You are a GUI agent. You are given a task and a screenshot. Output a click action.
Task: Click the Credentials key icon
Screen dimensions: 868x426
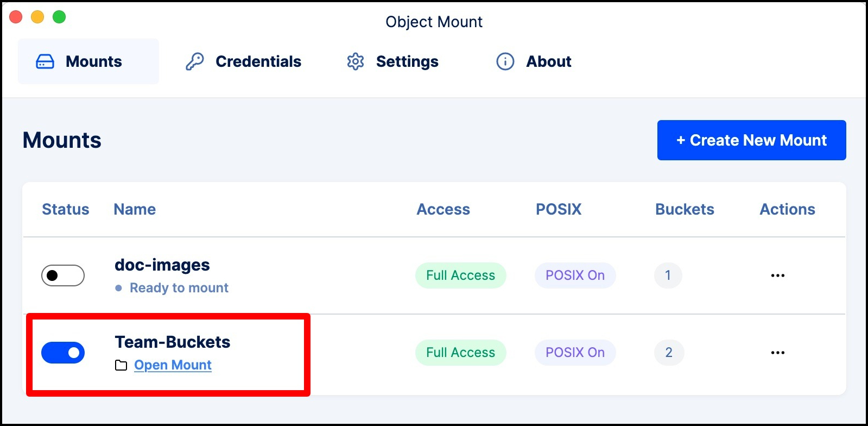click(x=194, y=61)
